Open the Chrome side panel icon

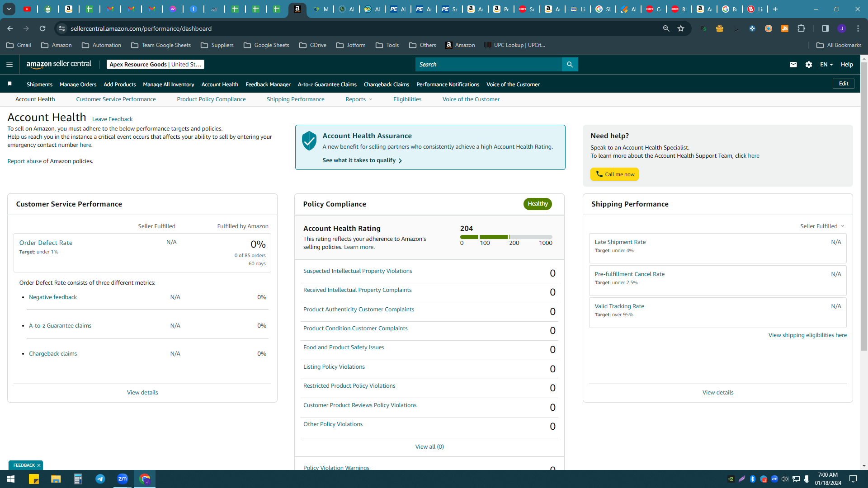pyautogui.click(x=825, y=28)
